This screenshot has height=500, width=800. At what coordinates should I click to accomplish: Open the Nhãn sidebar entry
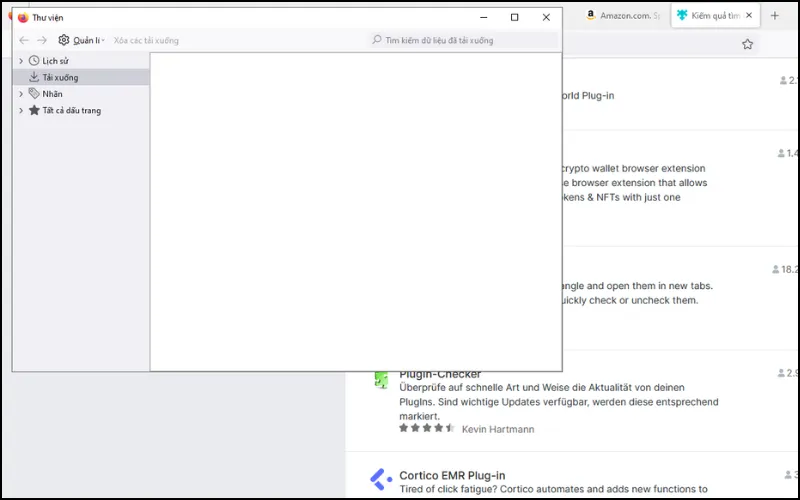coord(52,94)
